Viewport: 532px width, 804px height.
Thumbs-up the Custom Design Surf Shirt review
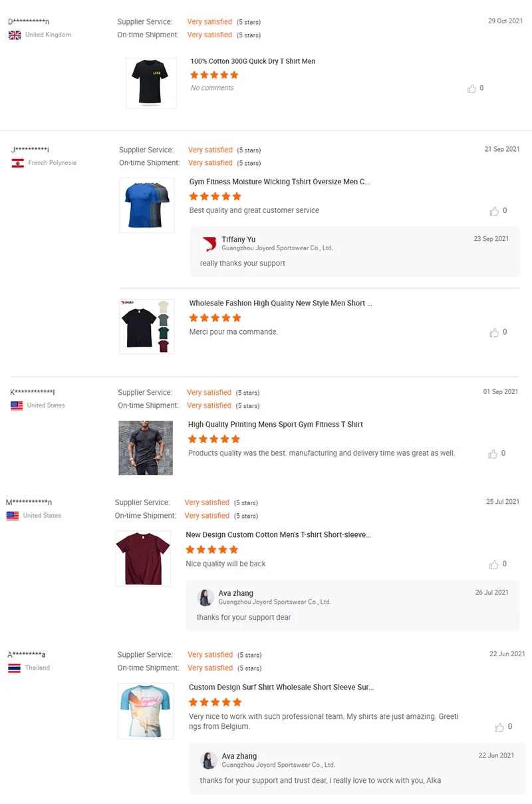(x=499, y=727)
